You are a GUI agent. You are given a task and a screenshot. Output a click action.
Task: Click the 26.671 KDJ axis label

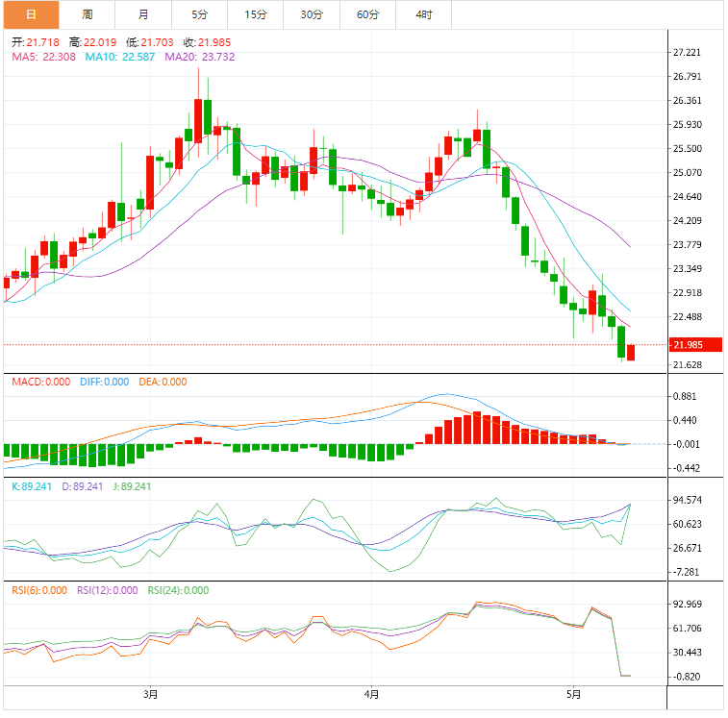click(x=688, y=548)
